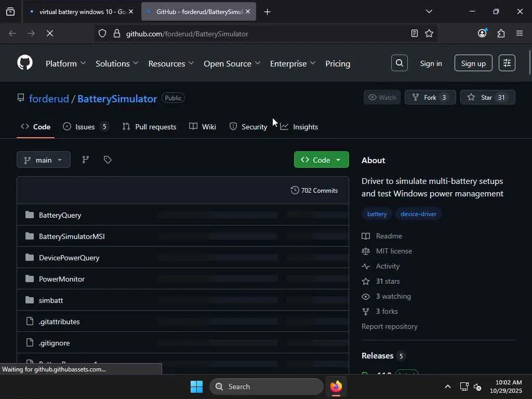Click the Watch button

(x=382, y=97)
